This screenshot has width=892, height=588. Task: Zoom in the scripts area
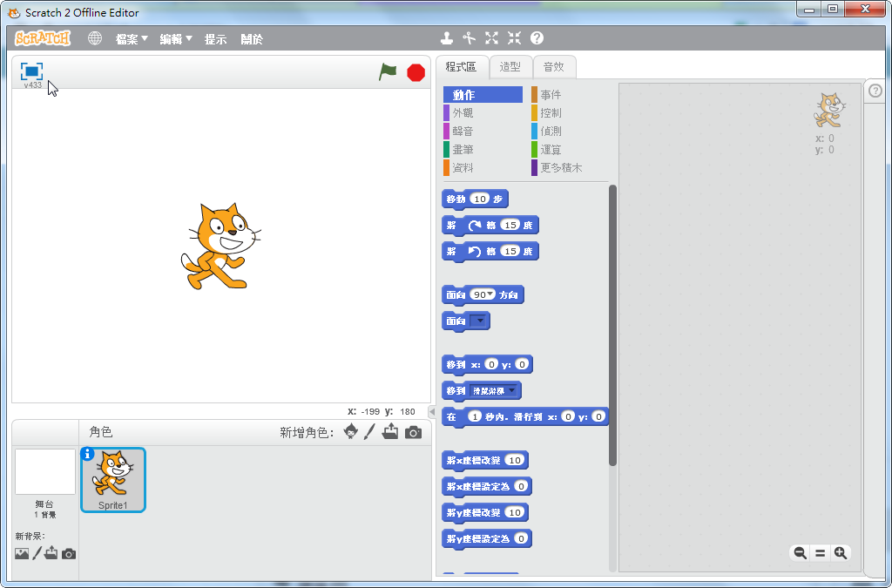tap(841, 553)
